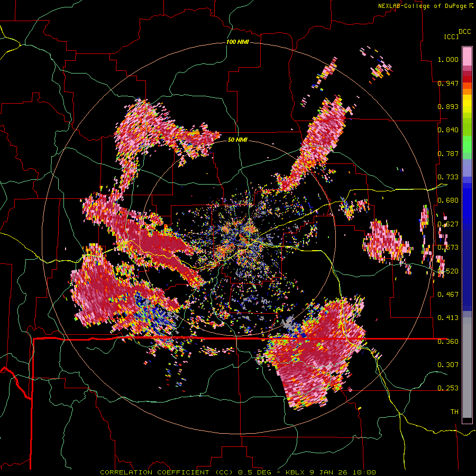The width and height of the screenshot is (476, 476).
Task: Select the DCC legend header
Action: tap(464, 32)
